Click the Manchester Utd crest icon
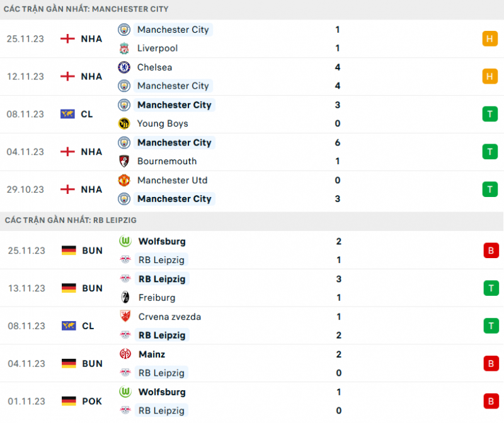This screenshot has width=504, height=423. (124, 180)
